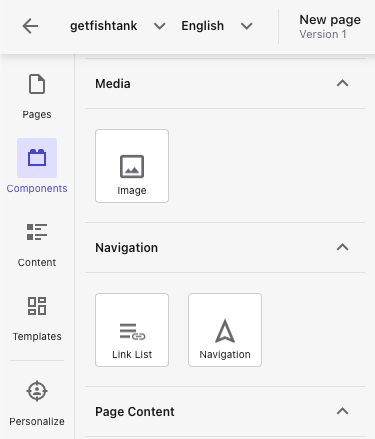This screenshot has width=375, height=439.
Task: Click the Personalize label in sidebar
Action: [x=37, y=421]
